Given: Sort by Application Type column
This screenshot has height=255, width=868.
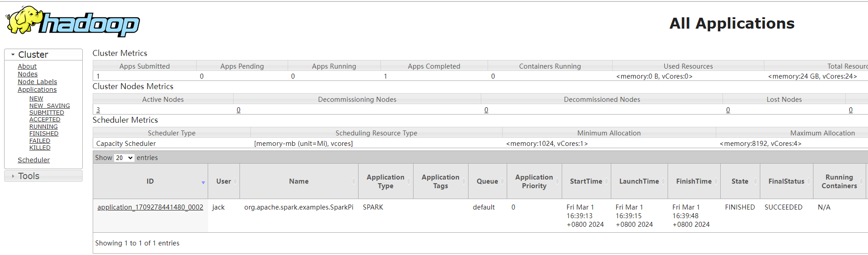Looking at the screenshot, I should [385, 181].
